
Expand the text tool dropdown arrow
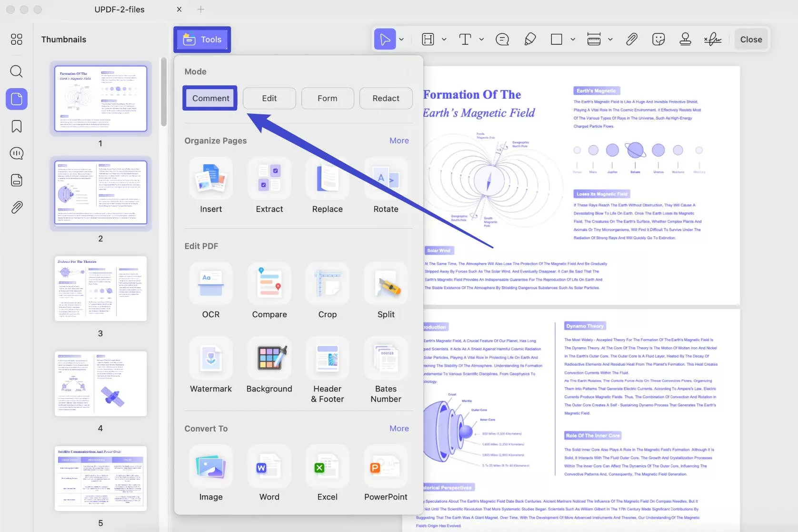click(481, 40)
